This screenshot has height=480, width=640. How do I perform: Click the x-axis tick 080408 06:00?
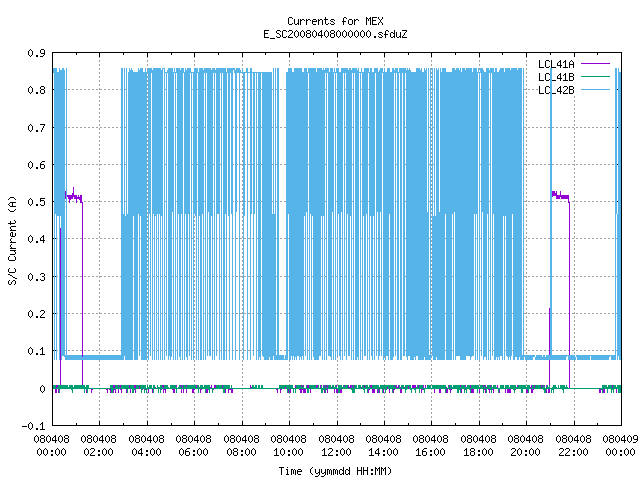[193, 445]
